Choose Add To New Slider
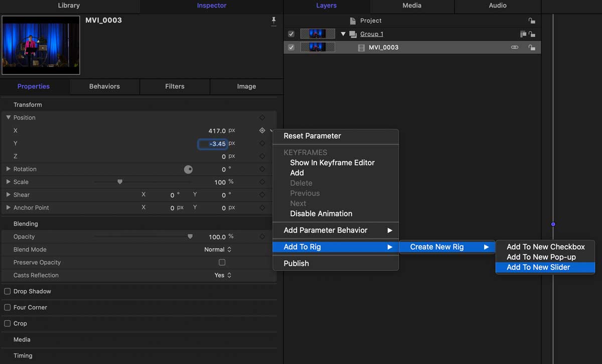 coord(545,267)
